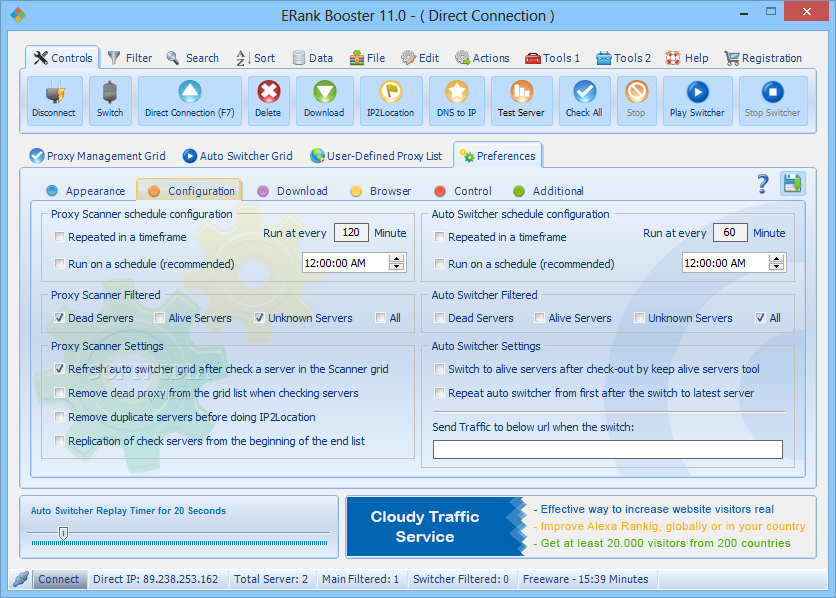Click the green Download arrow icon

coord(325,92)
